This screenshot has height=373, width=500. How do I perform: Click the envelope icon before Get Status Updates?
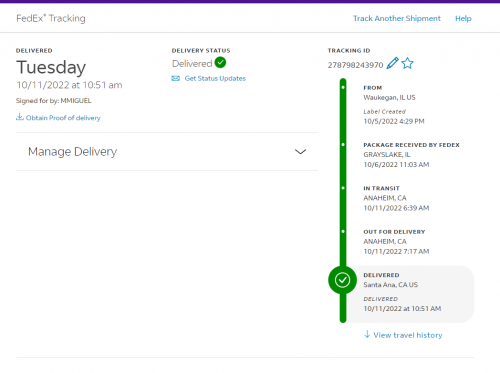tap(176, 78)
